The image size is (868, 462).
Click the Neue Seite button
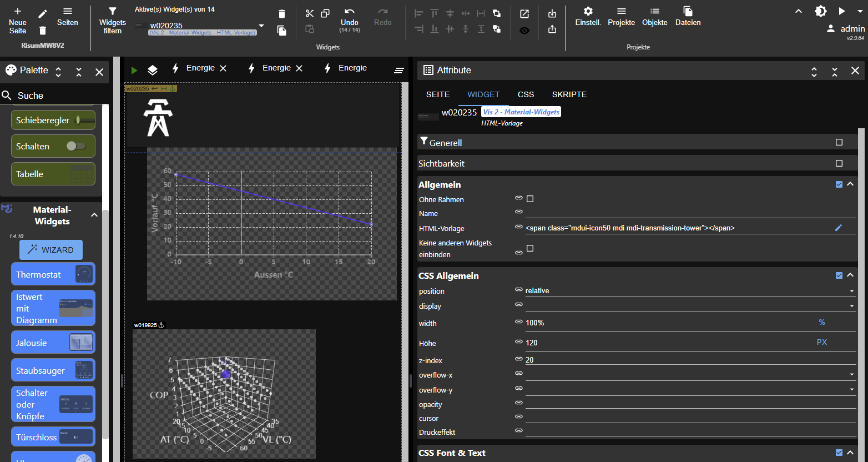point(18,20)
